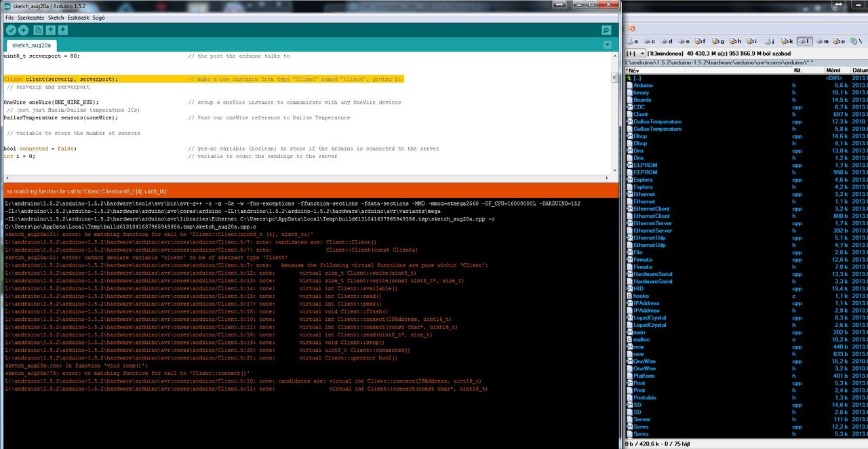Switch to drive e in file manager
The height and width of the screenshot is (449, 868).
[684, 41]
